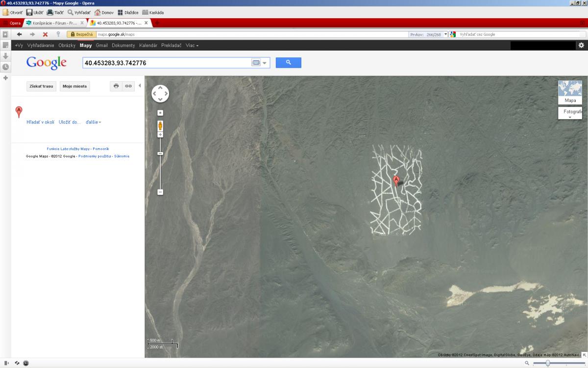Click the Hľadať v okolí link

(40, 122)
